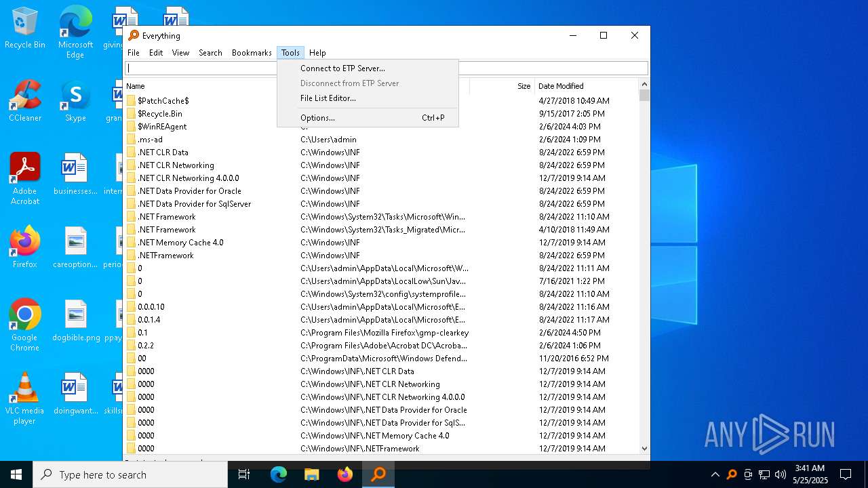
Task: Select the 00 folder row
Action: [382, 359]
